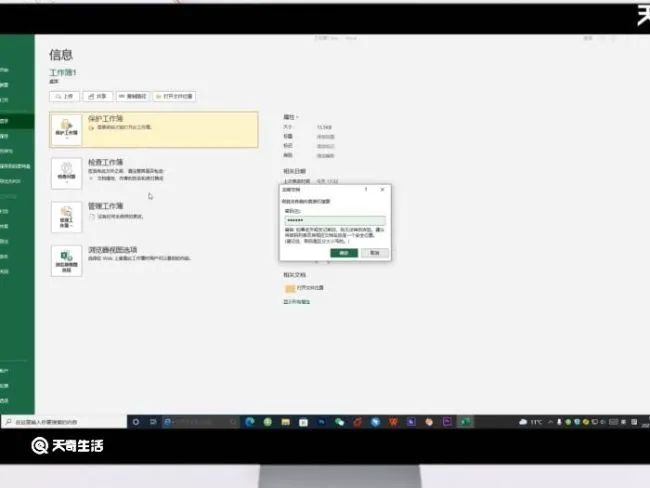650x488 pixels.
Task: Open File Explorer from the taskbar
Action: pyautogui.click(x=286, y=422)
